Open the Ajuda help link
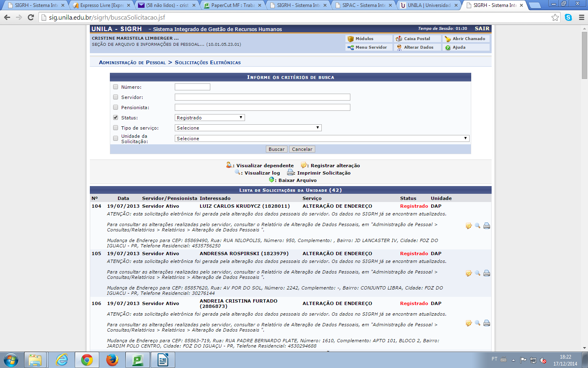This screenshot has width=588, height=368. click(466, 47)
